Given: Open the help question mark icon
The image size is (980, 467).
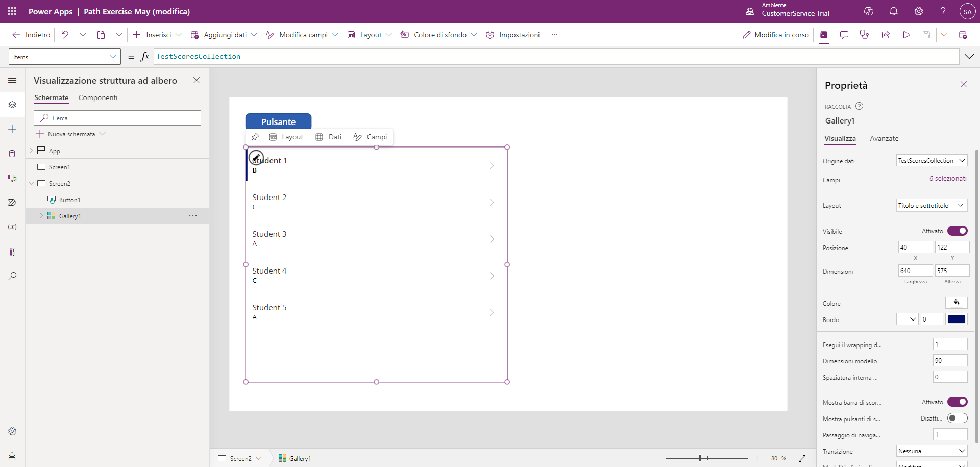Looking at the screenshot, I should [x=943, y=11].
